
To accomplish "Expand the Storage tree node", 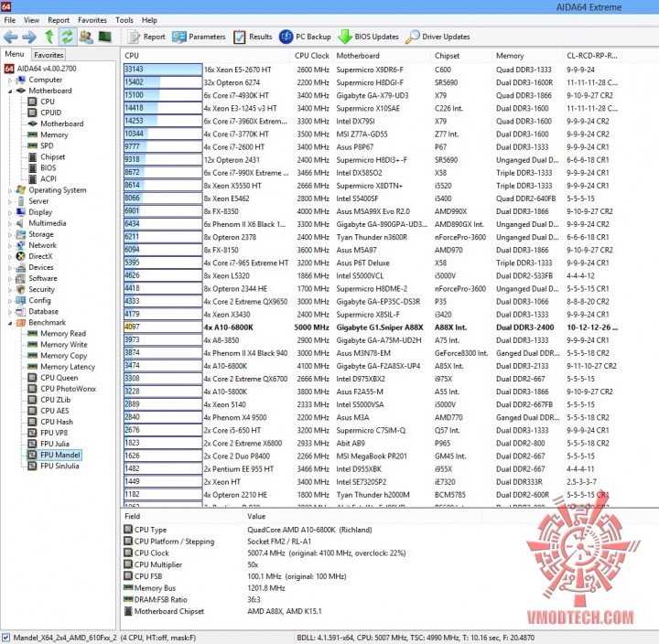I will 10,234.
